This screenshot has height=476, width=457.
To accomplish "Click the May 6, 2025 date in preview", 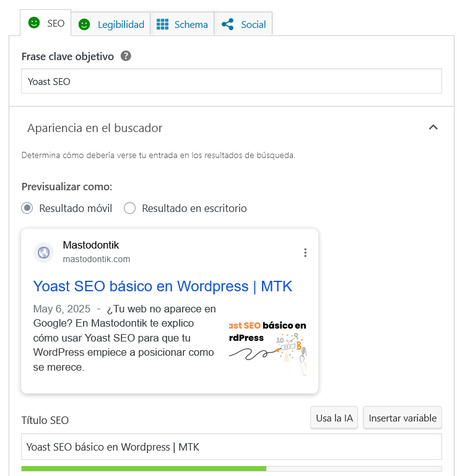I will click(62, 309).
